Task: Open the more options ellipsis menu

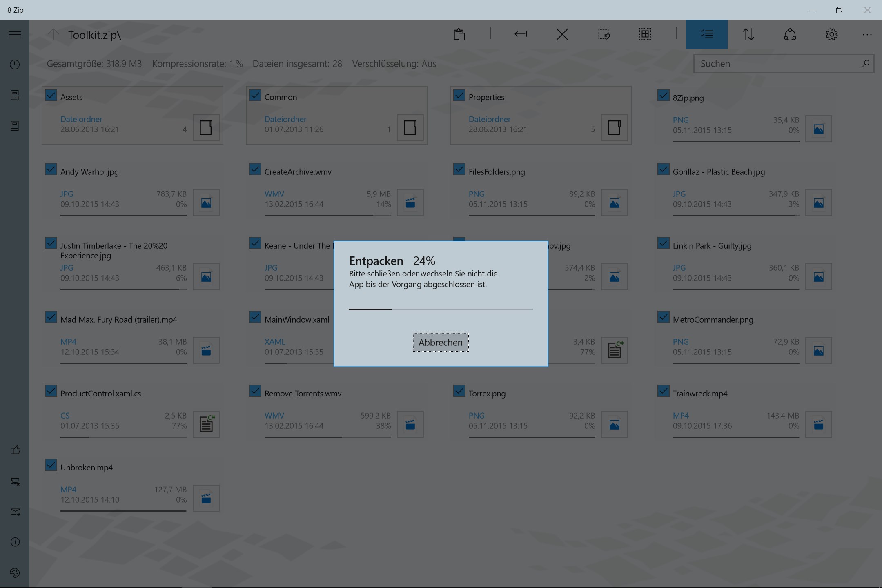Action: [x=868, y=34]
